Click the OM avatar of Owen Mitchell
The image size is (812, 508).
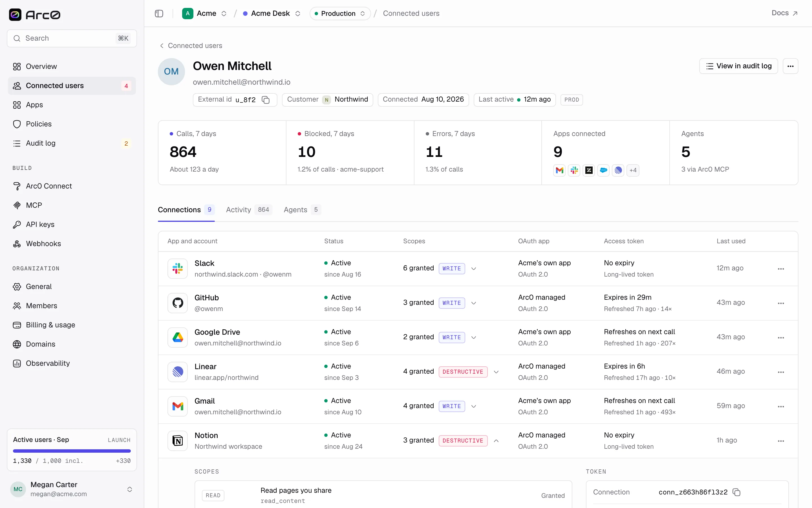171,72
